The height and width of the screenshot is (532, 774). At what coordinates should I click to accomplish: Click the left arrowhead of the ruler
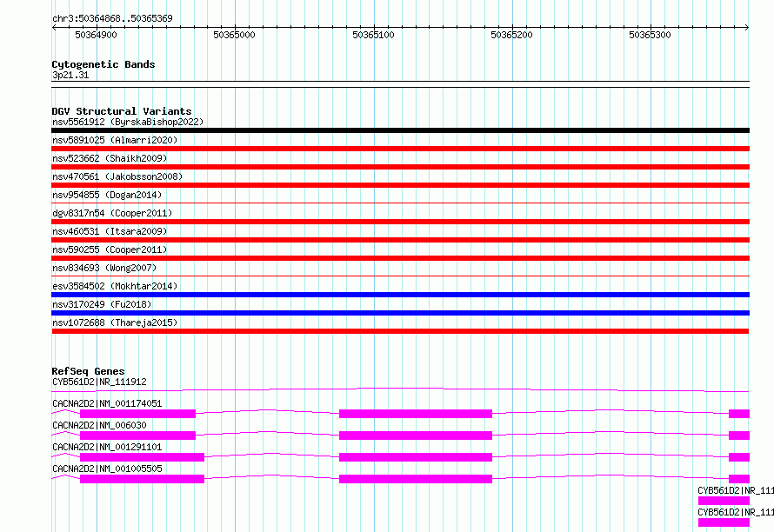click(x=54, y=27)
